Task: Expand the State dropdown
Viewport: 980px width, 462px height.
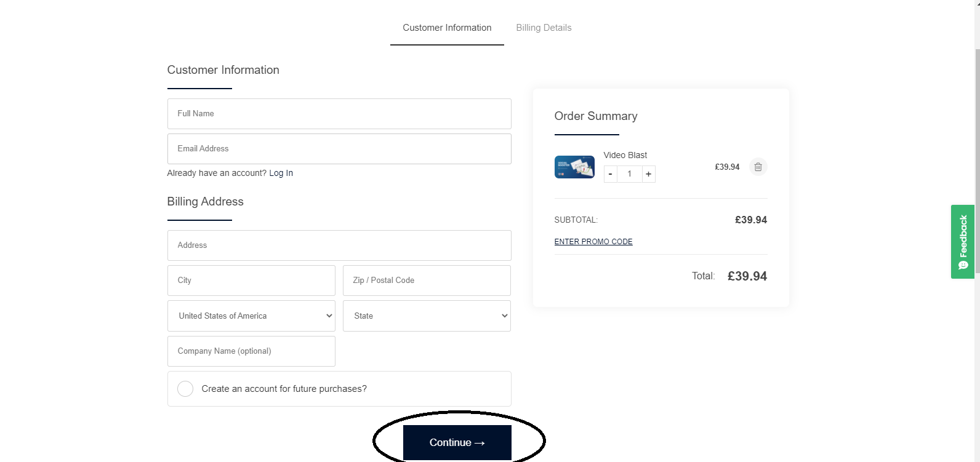Action: click(x=427, y=316)
